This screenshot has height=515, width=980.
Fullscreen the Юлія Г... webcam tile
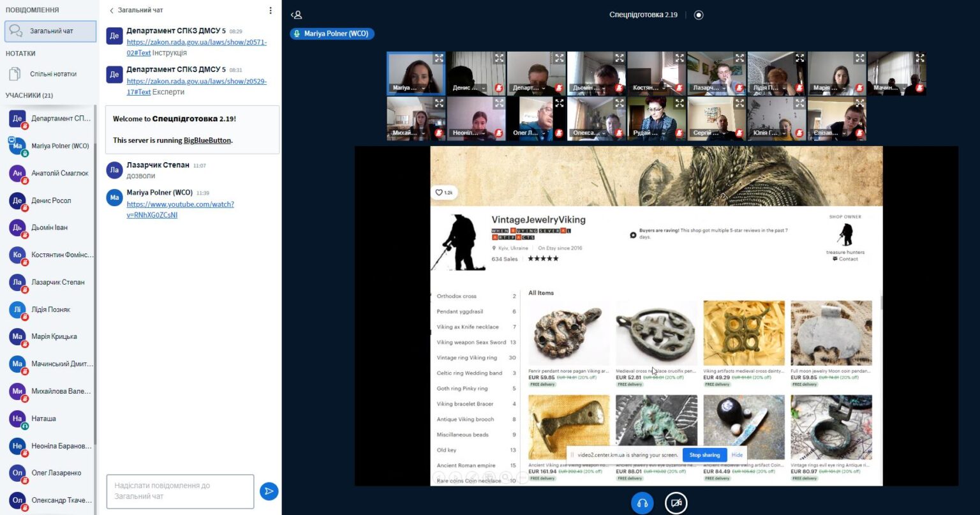pos(799,103)
